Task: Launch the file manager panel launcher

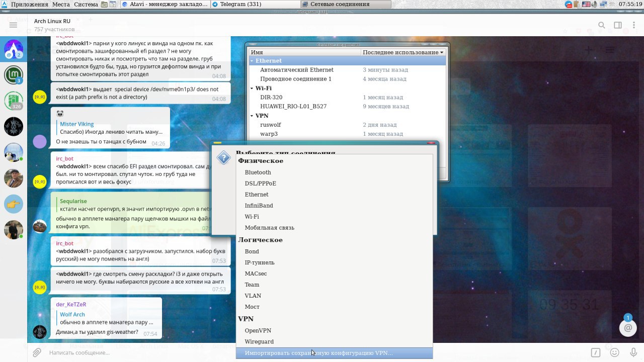Action: [x=104, y=4]
